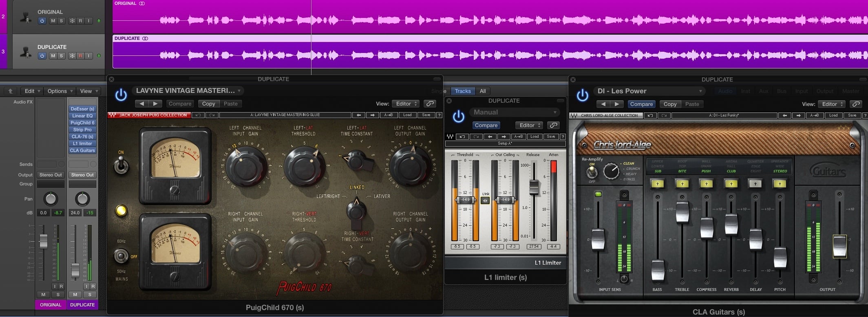
Task: Open Manual preset dropdown in L1 limiter
Action: 515,112
